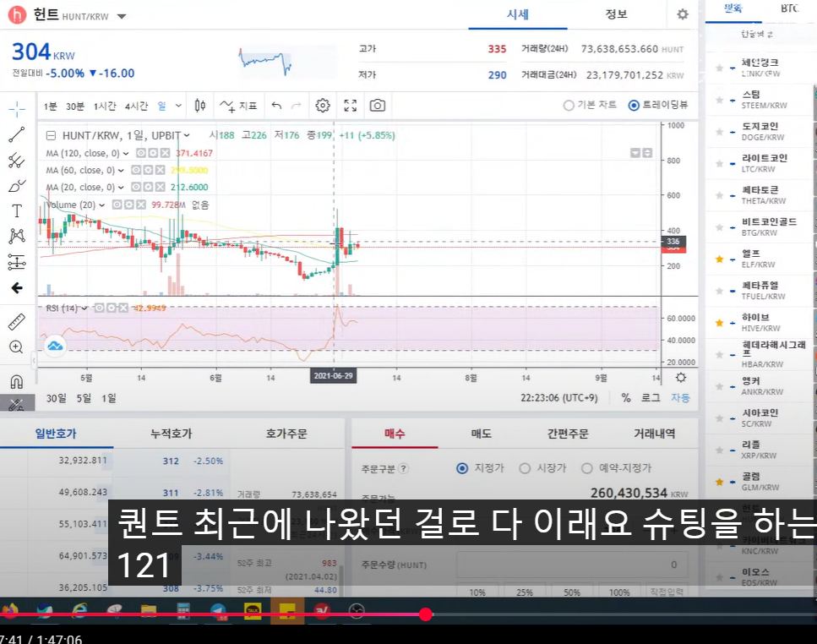Take a chart snapshot with camera icon
The height and width of the screenshot is (644, 817).
(x=378, y=106)
